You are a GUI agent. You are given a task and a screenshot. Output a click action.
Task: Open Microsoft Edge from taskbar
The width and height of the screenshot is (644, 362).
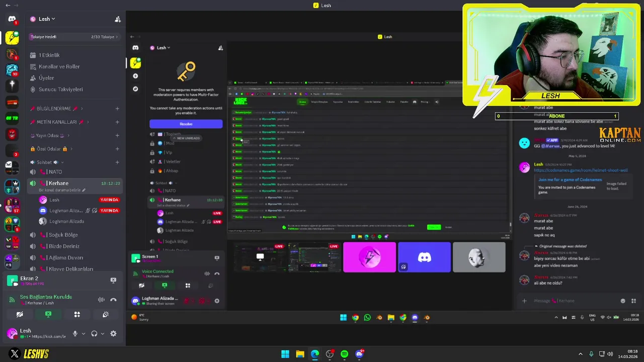[x=314, y=354]
